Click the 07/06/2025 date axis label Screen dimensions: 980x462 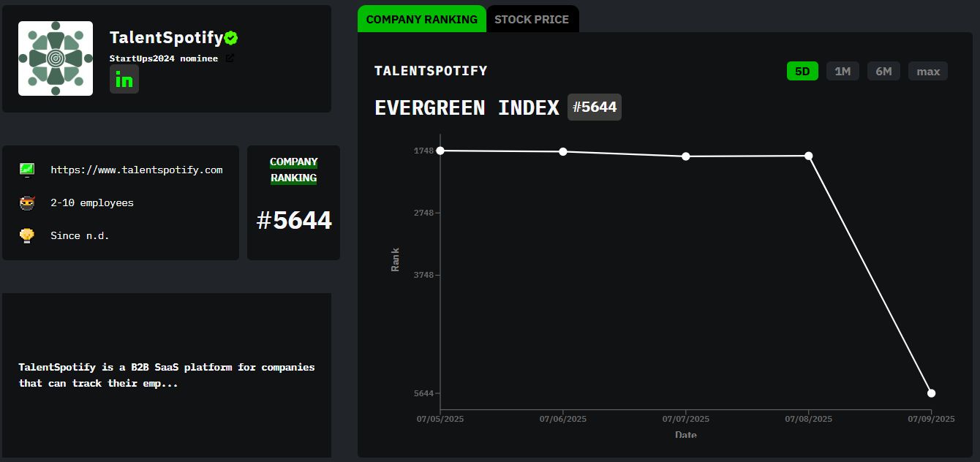coord(563,419)
